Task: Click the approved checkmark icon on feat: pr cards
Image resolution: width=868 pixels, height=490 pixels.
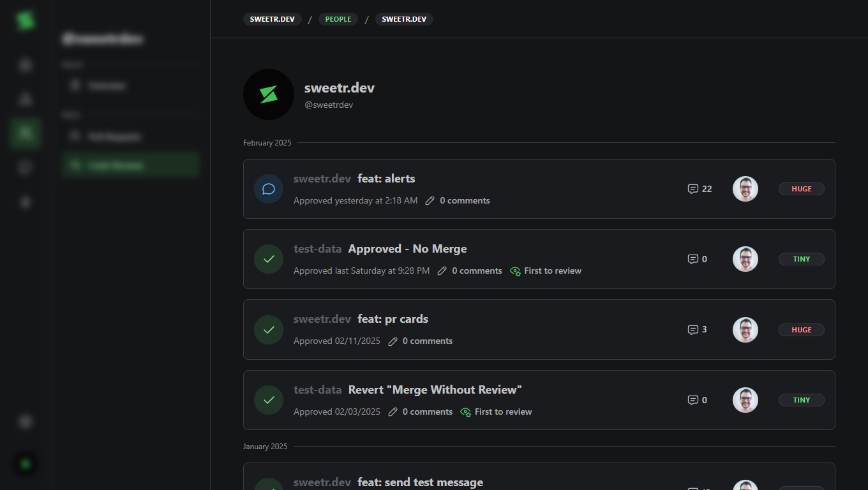Action: 269,330
